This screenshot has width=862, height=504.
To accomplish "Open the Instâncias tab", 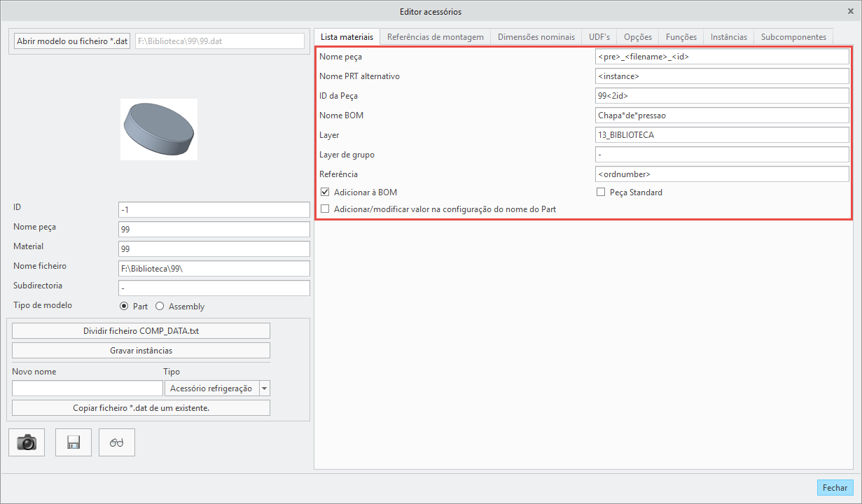I will 729,37.
